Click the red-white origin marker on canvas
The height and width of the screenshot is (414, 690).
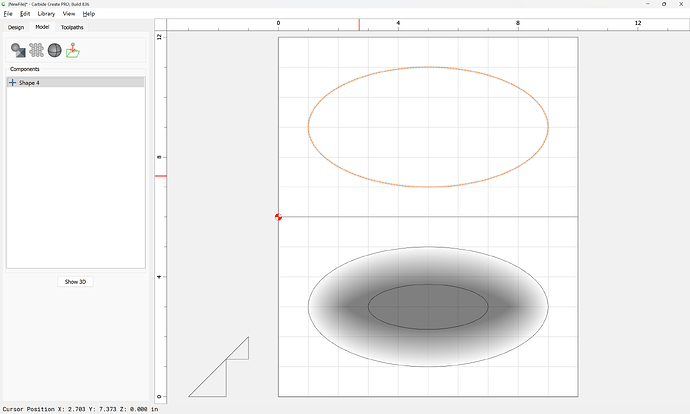pos(278,217)
